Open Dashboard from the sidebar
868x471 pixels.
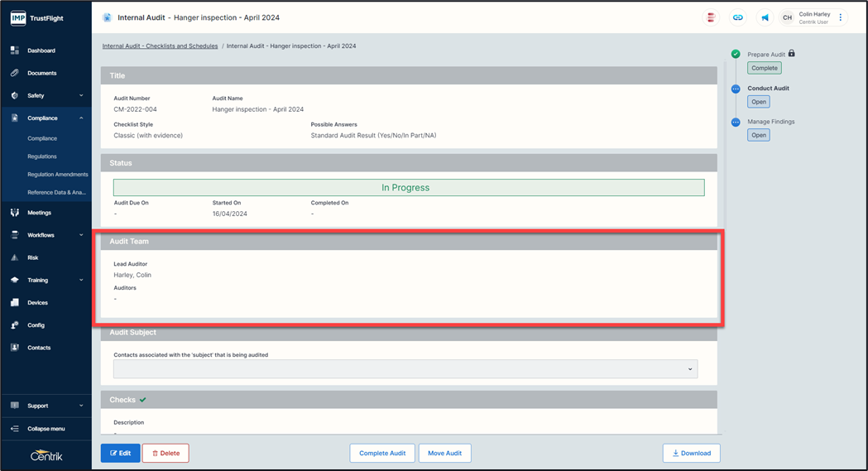pos(41,50)
